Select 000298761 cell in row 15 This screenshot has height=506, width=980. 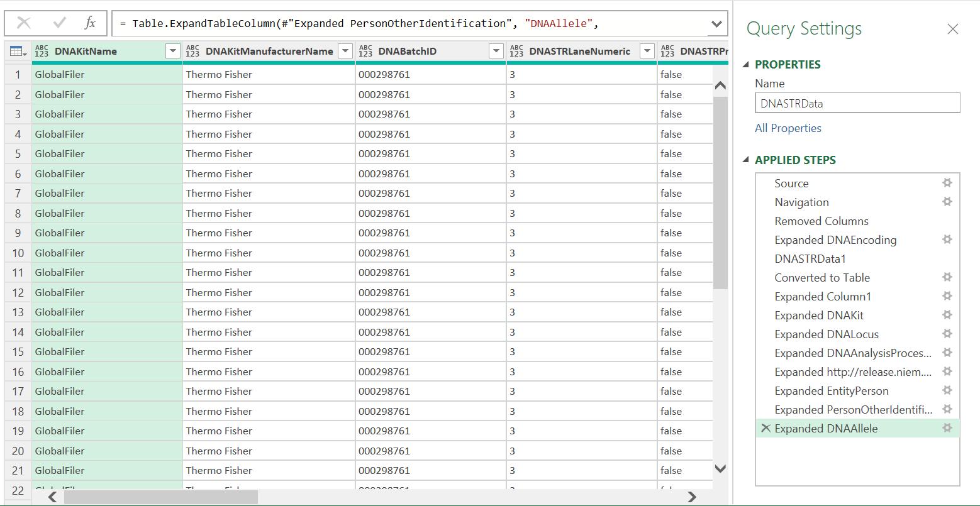[431, 352]
